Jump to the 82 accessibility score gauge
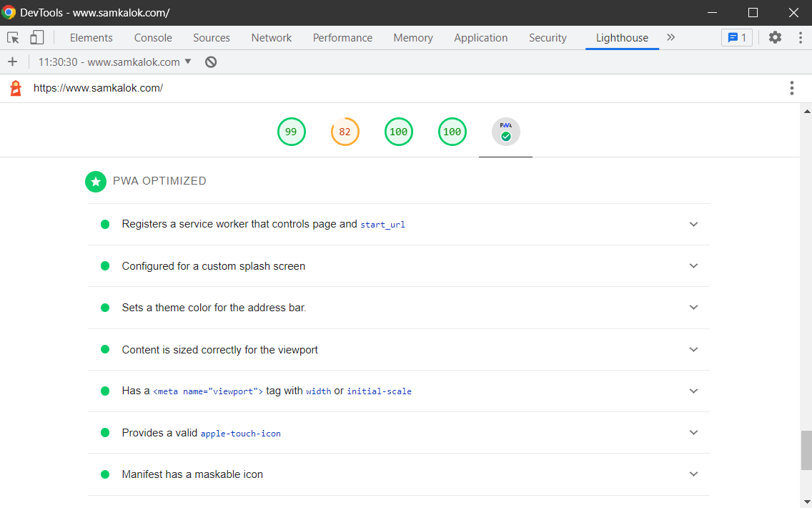This screenshot has width=812, height=508. point(345,132)
